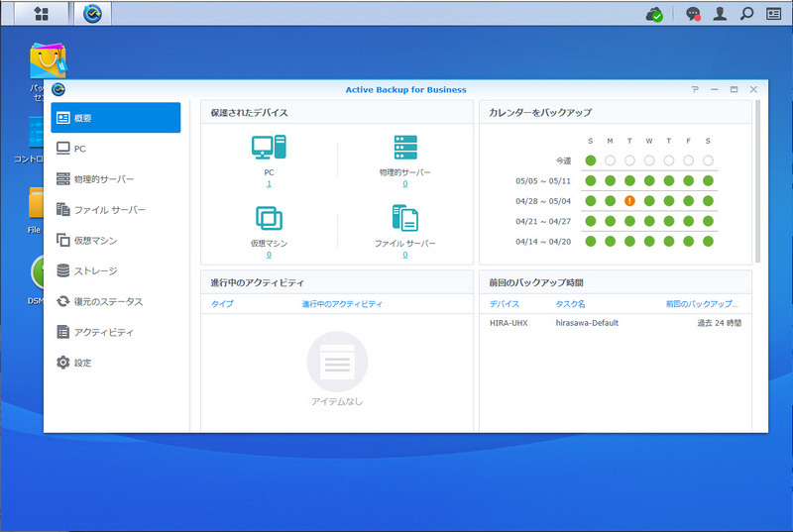Click the empty Monday circle for 今週
The image size is (793, 532).
click(x=610, y=160)
